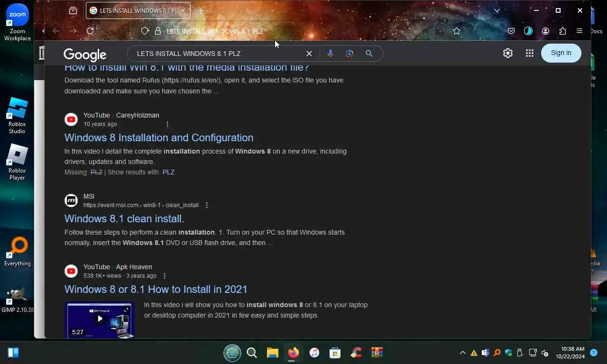
Task: Toggle the dark mode extension icon
Action: point(528,31)
